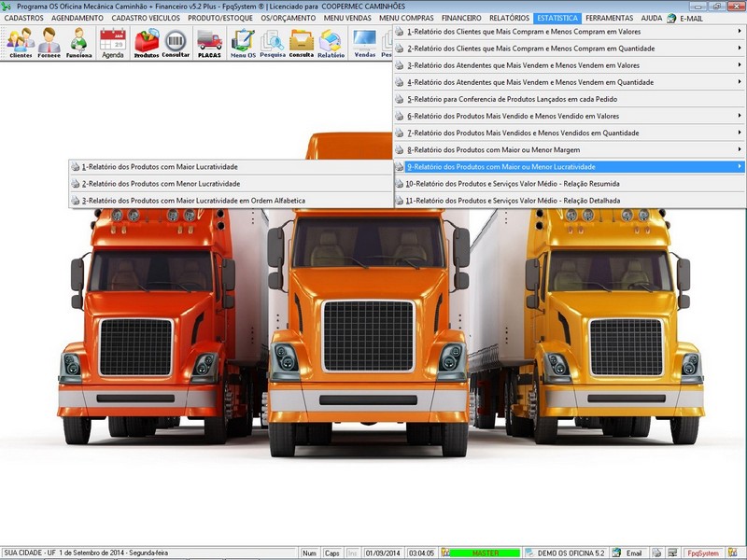
Task: Open the Fornece suppliers icon
Action: point(49,42)
